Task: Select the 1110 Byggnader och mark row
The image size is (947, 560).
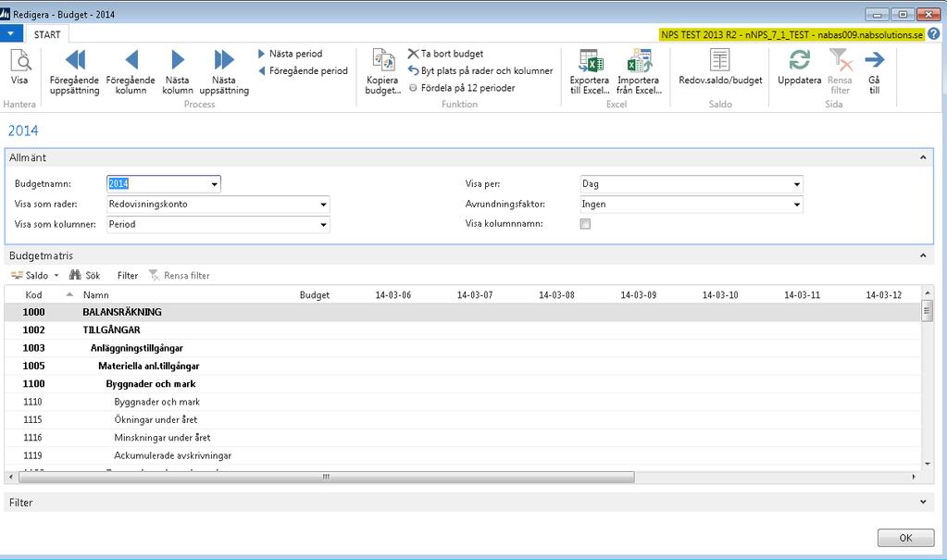Action: tap(463, 402)
